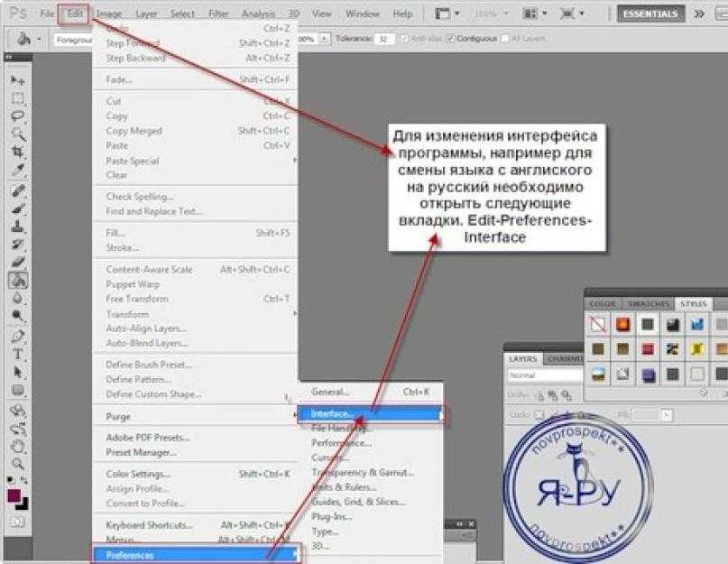728x564 pixels.
Task: Swap foreground and background colors
Action: coord(24,480)
